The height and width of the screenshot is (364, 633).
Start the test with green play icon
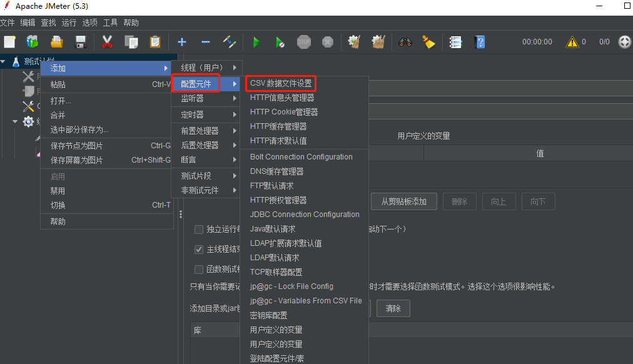[x=256, y=42]
